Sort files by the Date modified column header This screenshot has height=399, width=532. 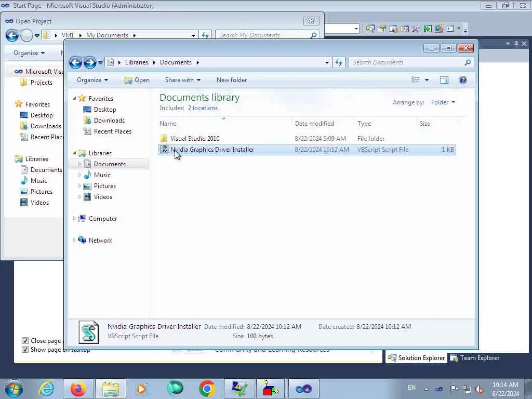point(323,124)
